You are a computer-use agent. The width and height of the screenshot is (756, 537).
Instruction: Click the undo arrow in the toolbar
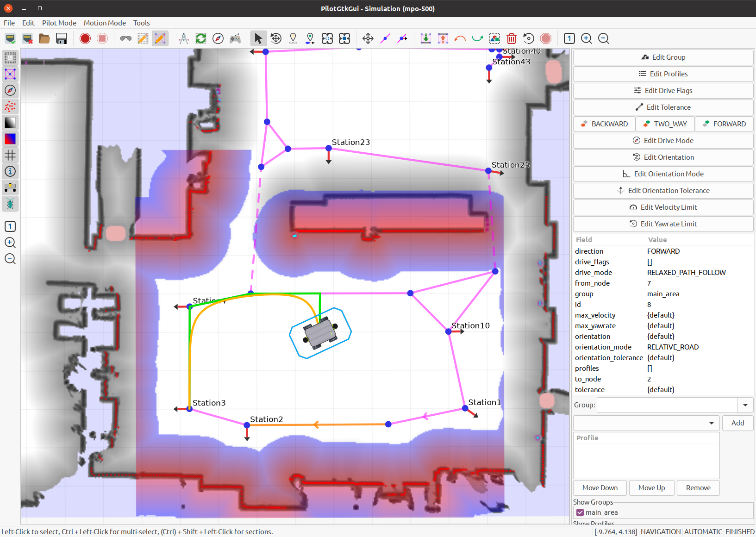[460, 38]
